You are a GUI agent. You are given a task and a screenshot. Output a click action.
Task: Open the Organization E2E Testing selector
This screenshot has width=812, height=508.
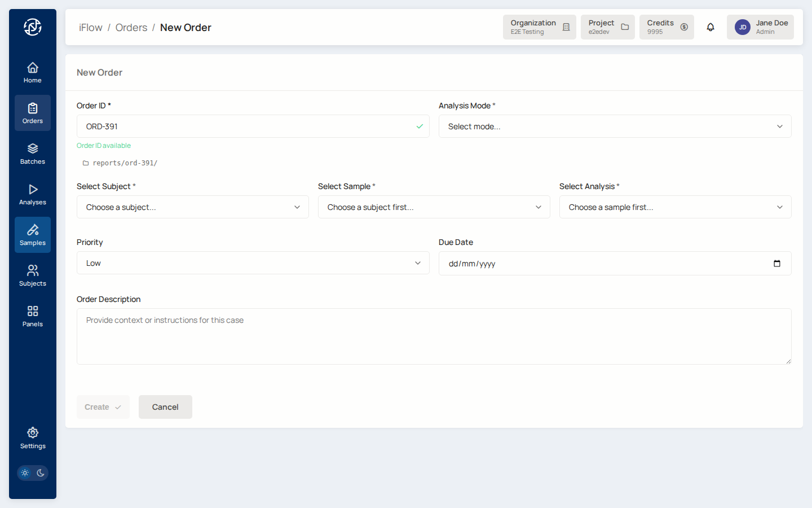point(540,27)
